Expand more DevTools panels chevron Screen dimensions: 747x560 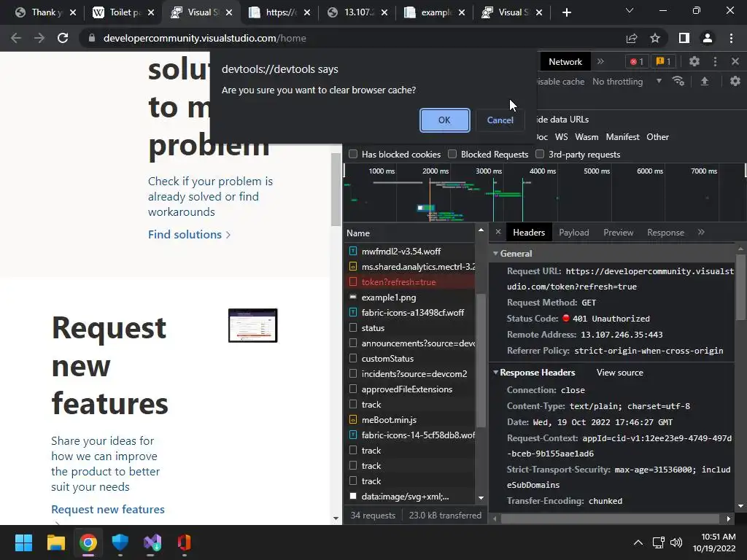(600, 61)
